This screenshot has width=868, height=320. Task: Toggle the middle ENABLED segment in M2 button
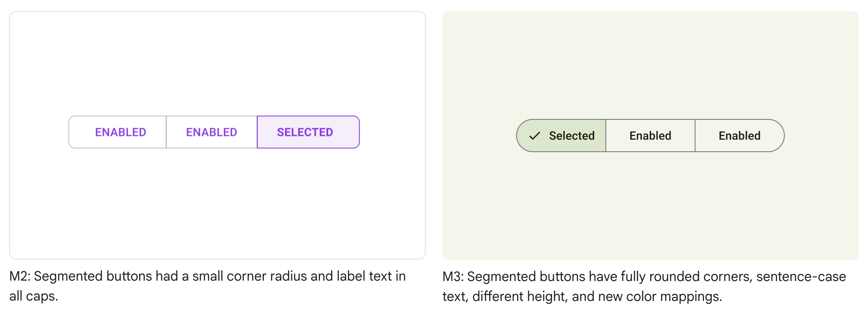pyautogui.click(x=212, y=132)
